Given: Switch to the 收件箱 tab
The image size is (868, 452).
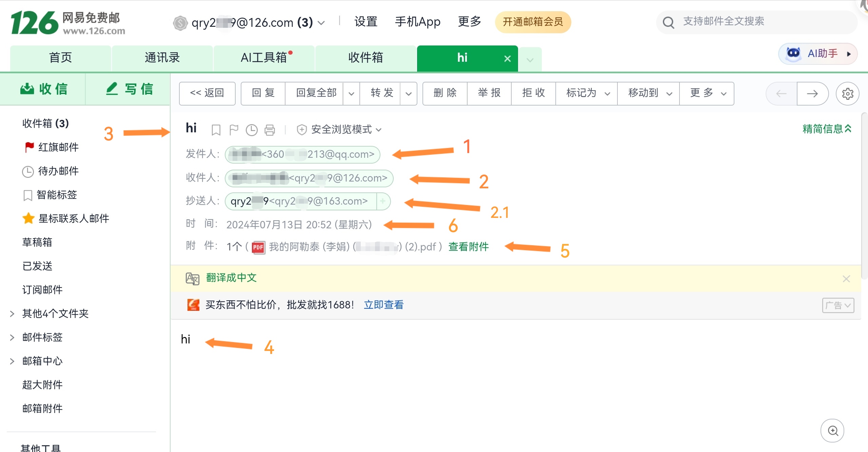Looking at the screenshot, I should pos(366,58).
